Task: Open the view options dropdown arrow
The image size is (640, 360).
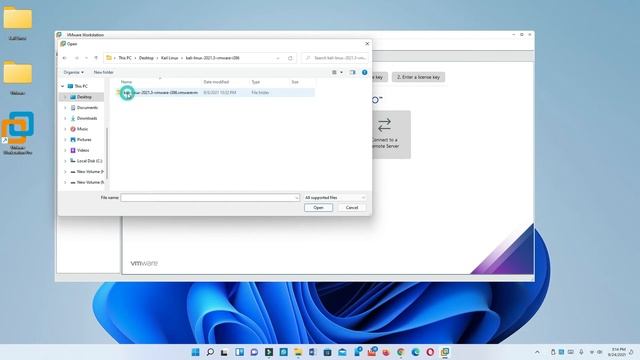Action: click(342, 72)
